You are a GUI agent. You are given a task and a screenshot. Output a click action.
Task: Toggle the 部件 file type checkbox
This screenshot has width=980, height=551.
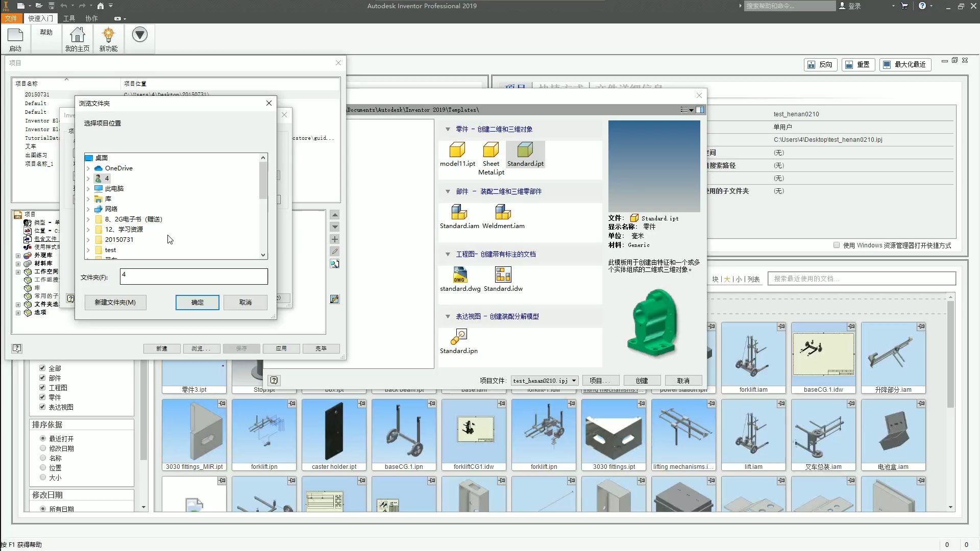pyautogui.click(x=42, y=378)
